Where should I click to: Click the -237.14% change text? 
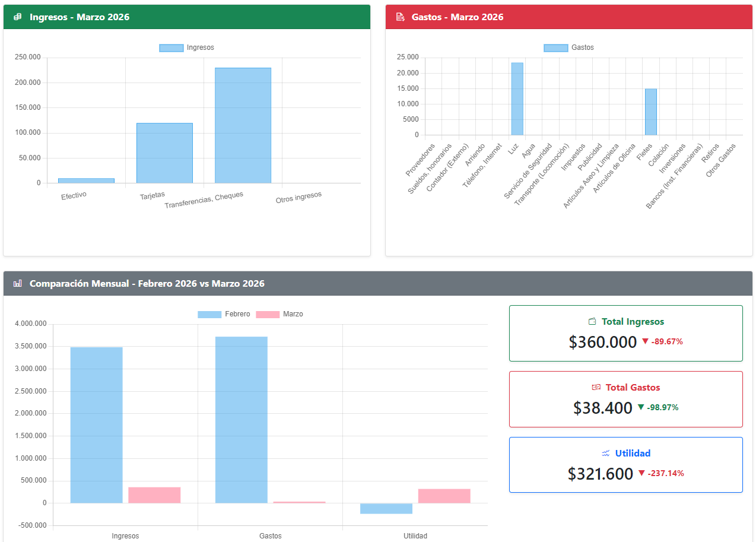coord(666,474)
